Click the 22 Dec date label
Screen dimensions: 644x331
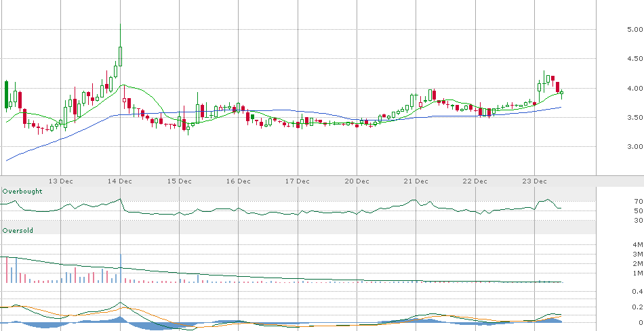(x=475, y=181)
